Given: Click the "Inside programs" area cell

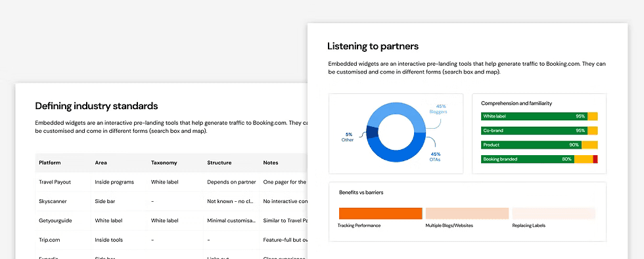Looking at the screenshot, I should click(x=114, y=181).
